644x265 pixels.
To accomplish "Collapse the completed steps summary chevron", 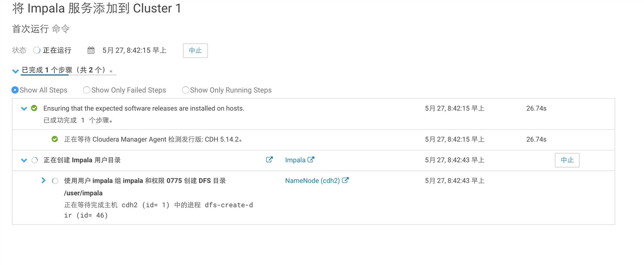I will click(16, 71).
